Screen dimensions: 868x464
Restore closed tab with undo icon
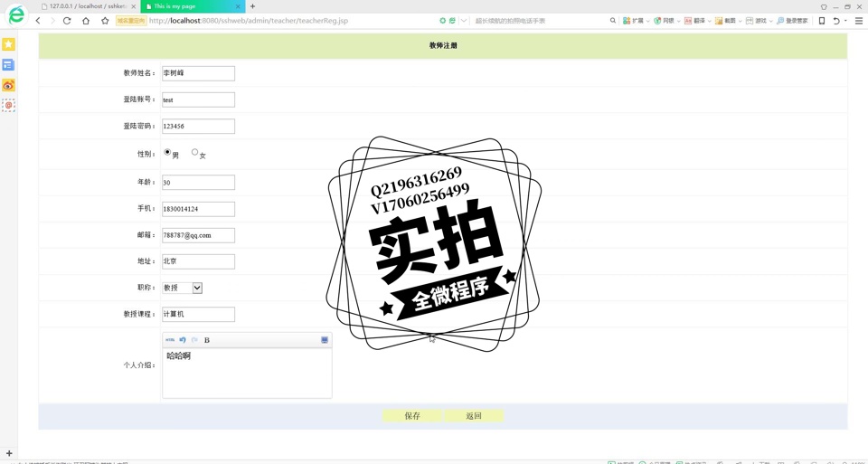pyautogui.click(x=836, y=21)
